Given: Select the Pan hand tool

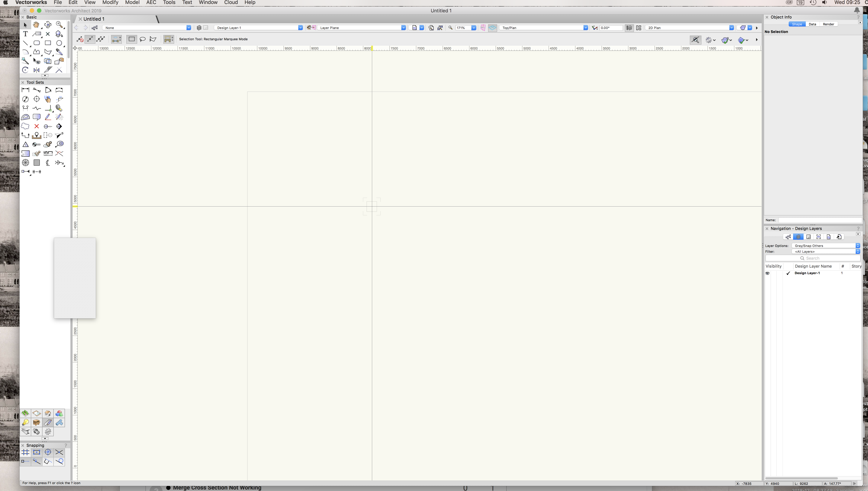Looking at the screenshot, I should tap(36, 25).
